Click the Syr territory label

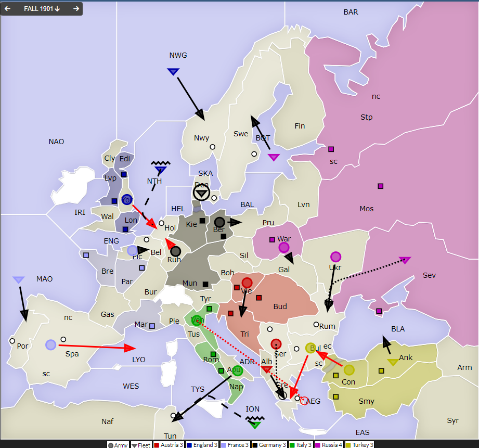point(452,420)
